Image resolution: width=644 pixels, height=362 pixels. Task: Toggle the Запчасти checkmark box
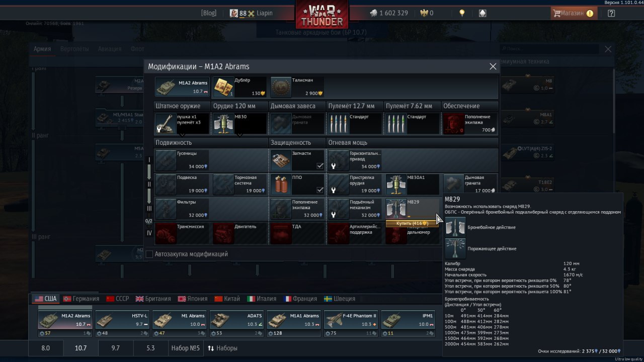(320, 166)
